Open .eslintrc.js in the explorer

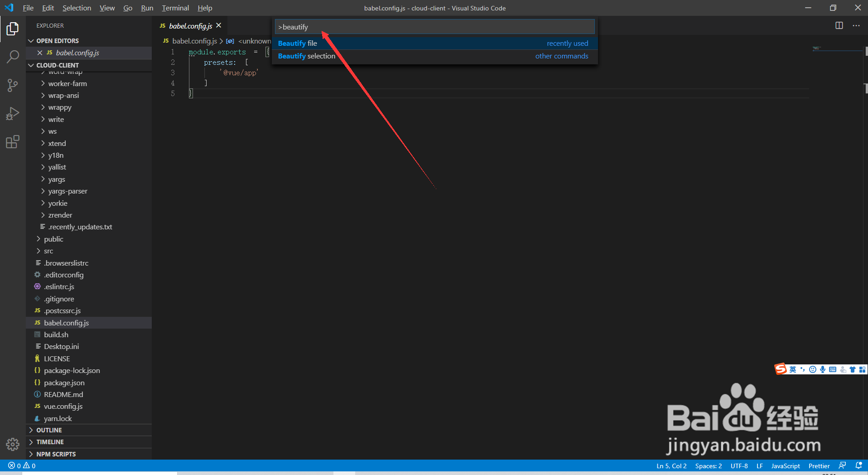(89, 286)
